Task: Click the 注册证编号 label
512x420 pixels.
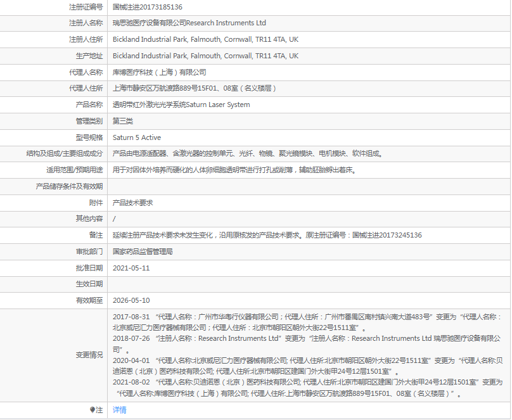Action: tap(86, 7)
